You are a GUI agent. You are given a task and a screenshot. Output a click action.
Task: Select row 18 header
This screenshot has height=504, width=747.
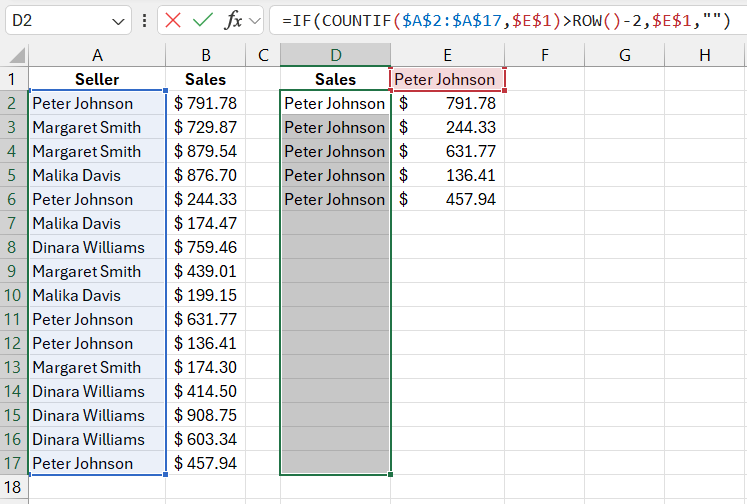[14, 487]
